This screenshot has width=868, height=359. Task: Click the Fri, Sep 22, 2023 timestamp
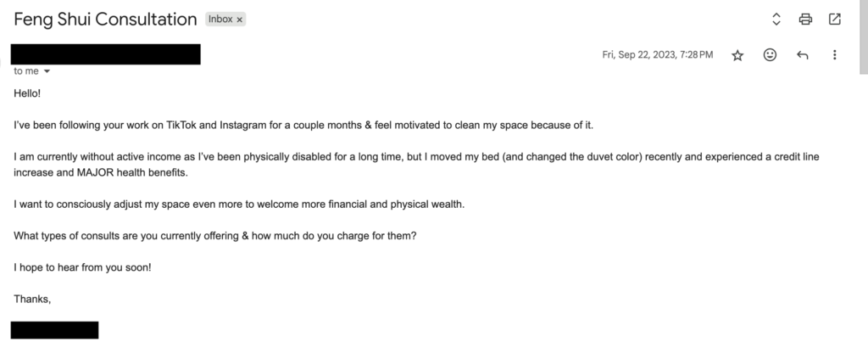click(657, 55)
